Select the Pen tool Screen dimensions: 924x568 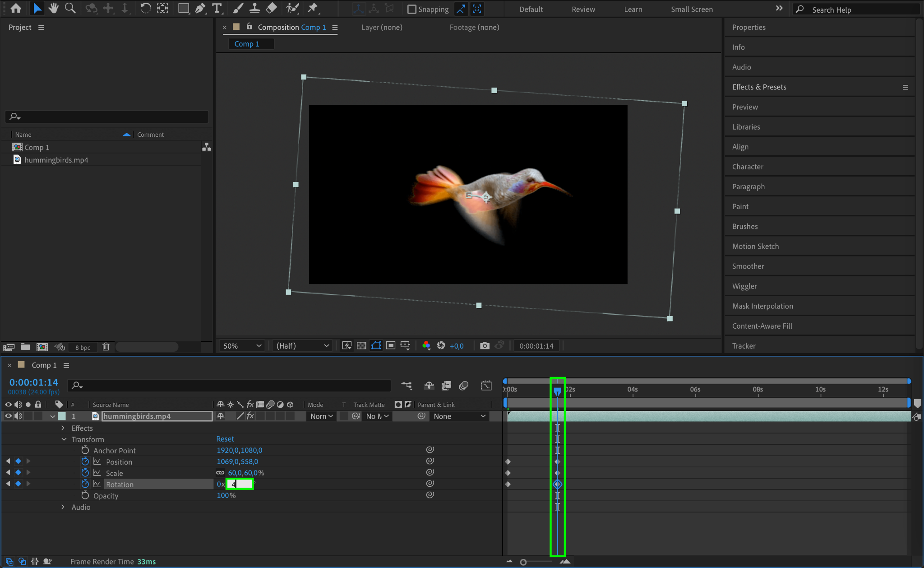click(200, 8)
